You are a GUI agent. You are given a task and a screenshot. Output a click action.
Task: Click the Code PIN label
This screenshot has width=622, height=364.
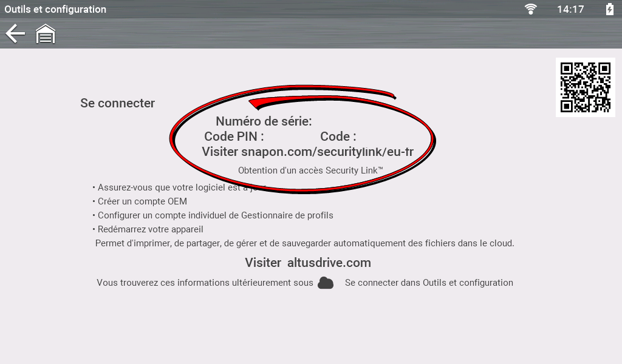tap(234, 136)
